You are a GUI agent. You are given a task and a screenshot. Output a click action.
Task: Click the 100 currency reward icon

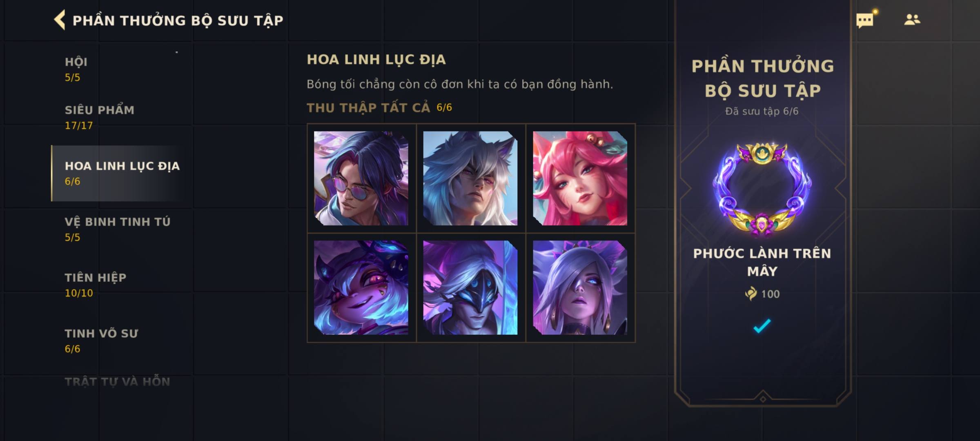coord(751,294)
